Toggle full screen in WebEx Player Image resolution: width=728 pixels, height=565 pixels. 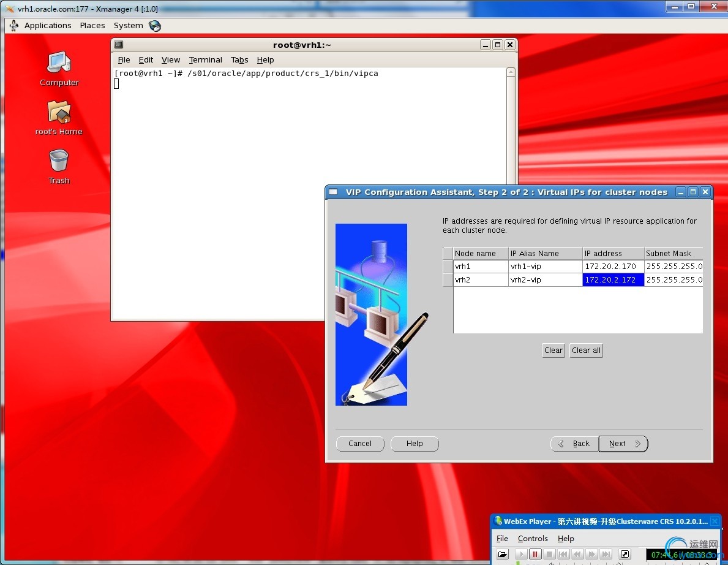pos(625,554)
